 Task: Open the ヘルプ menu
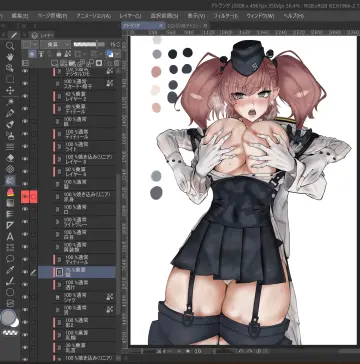(x=293, y=16)
